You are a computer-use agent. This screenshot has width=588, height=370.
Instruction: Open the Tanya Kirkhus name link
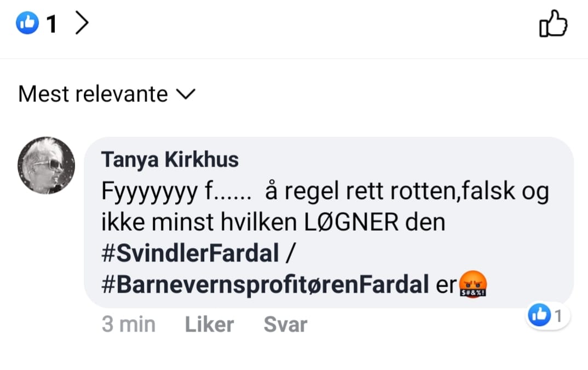pos(170,160)
